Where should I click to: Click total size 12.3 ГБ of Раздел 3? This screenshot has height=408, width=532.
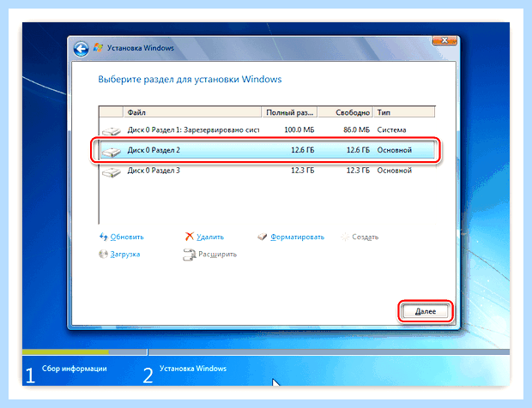coord(303,171)
